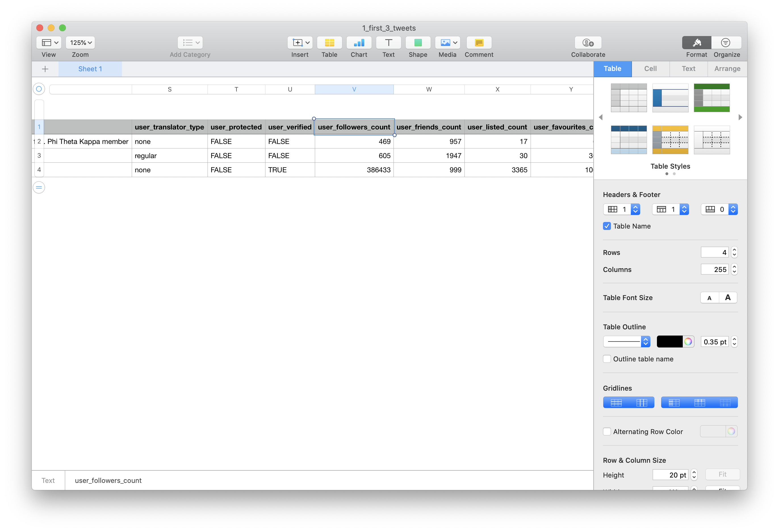Click the Comment toolbar icon

tap(479, 43)
